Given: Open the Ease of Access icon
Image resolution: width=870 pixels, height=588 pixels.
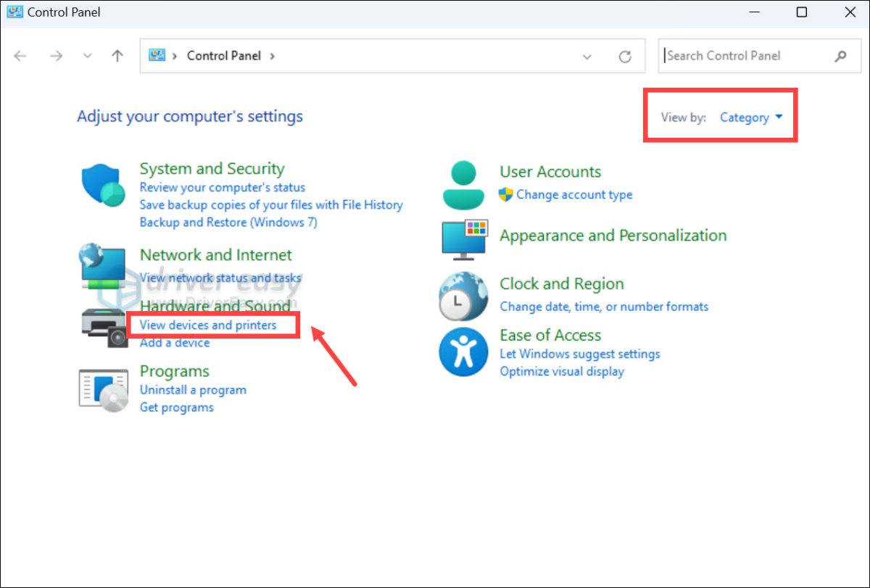Looking at the screenshot, I should (463, 352).
